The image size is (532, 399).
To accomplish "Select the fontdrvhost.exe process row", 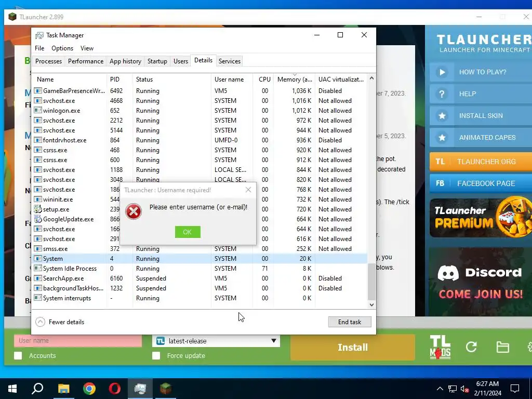I will 199,140.
